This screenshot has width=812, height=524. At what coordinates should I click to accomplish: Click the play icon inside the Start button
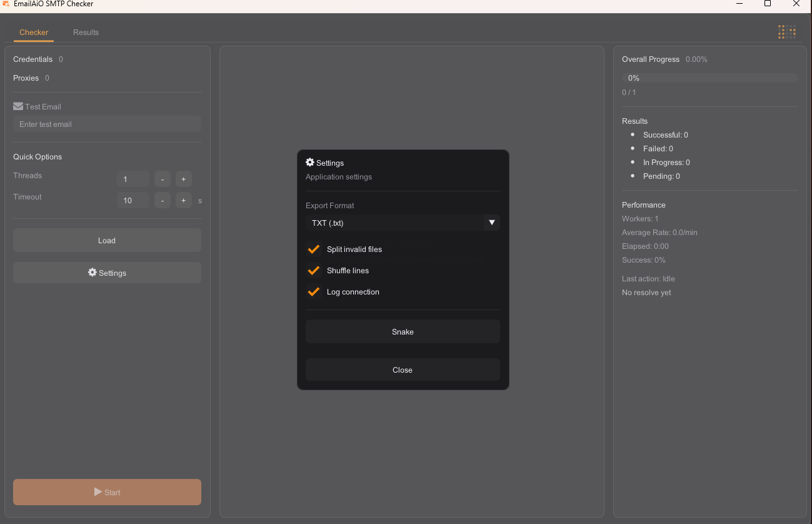(x=98, y=492)
